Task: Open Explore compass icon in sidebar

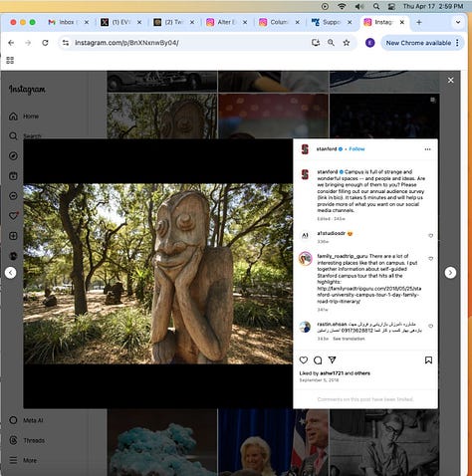Action: click(x=13, y=156)
